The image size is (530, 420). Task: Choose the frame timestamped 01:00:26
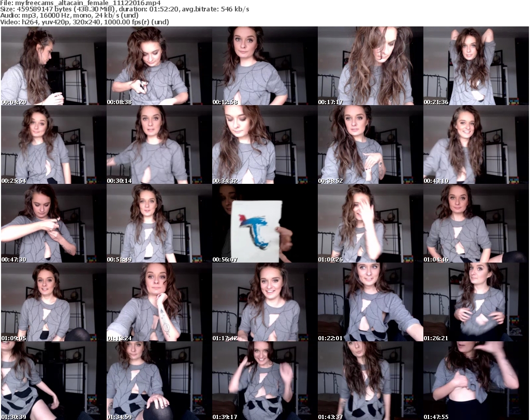click(370, 223)
